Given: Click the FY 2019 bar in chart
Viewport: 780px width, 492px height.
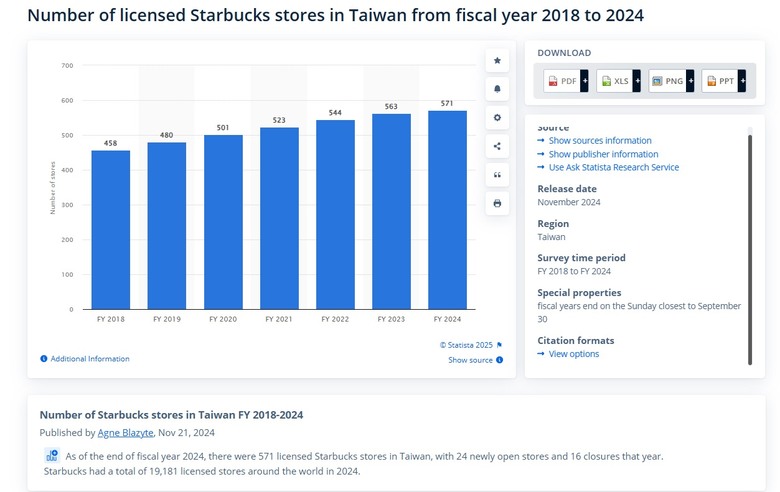Looking at the screenshot, I should 167,226.
